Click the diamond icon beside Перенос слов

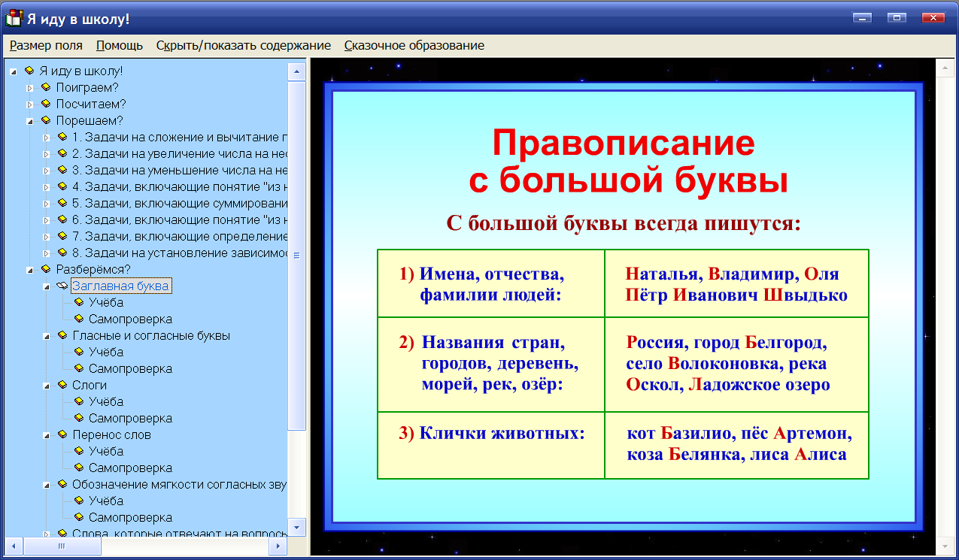[62, 434]
